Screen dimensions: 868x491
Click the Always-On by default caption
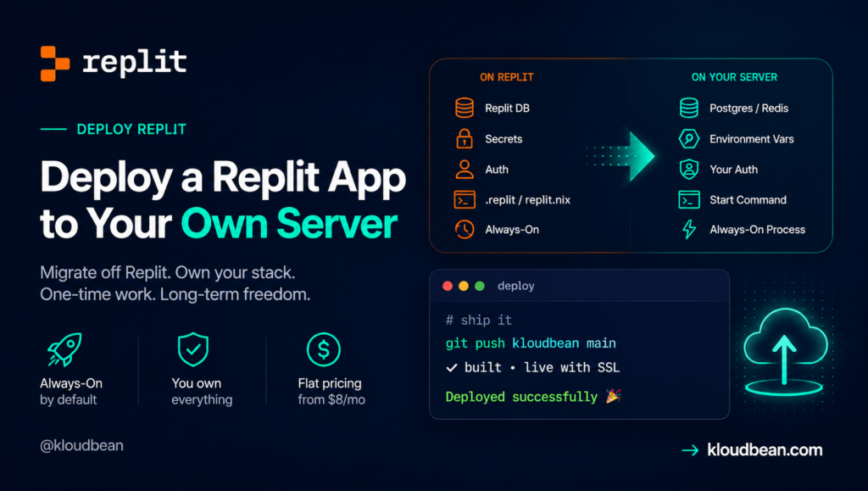tap(71, 392)
